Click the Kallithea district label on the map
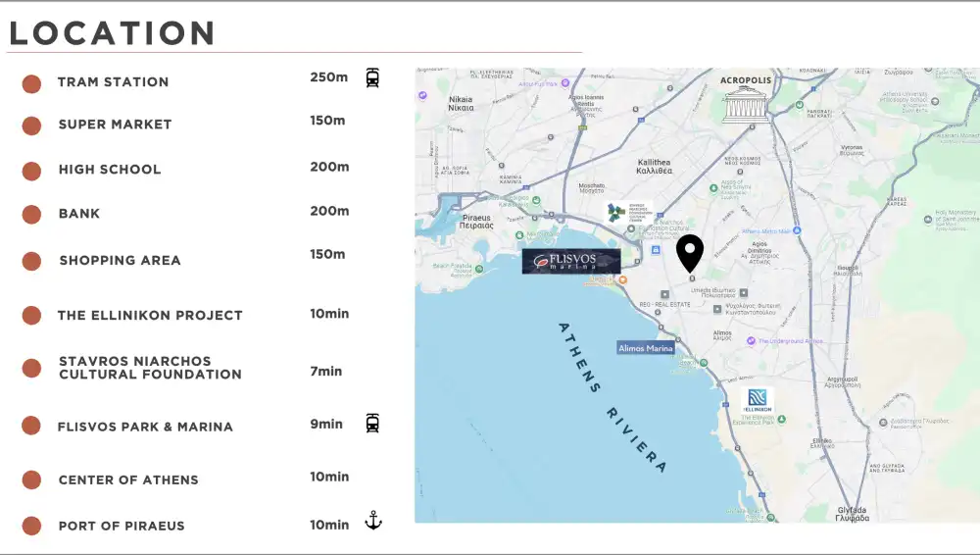The height and width of the screenshot is (555, 980). [x=654, y=165]
